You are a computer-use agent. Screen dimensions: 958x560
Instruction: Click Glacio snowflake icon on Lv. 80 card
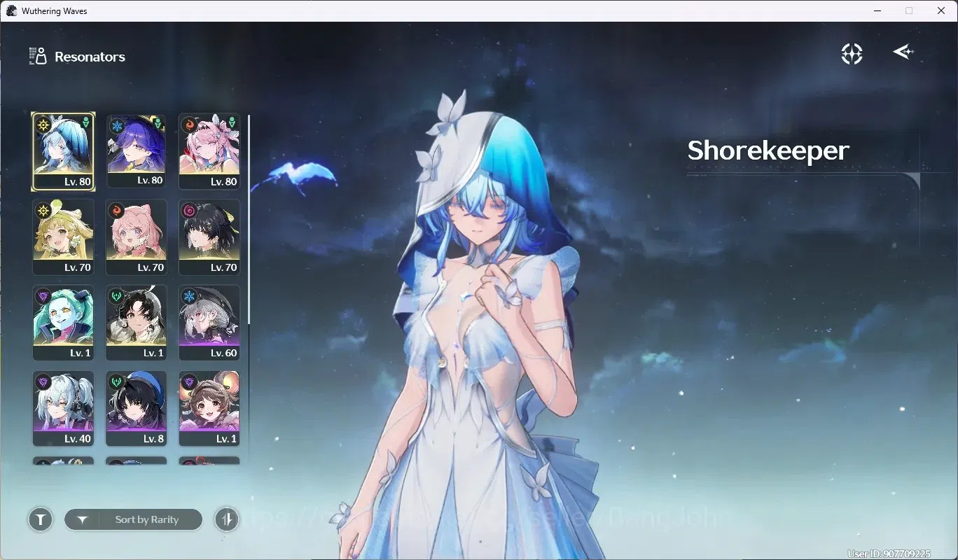(116, 125)
